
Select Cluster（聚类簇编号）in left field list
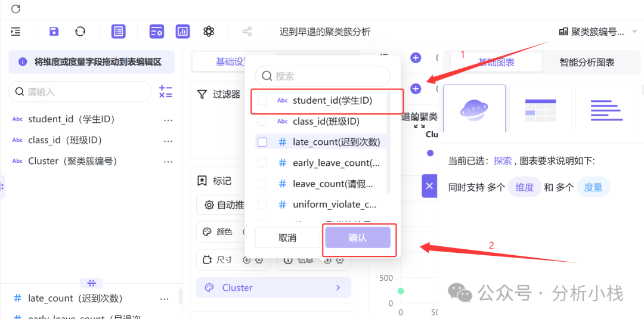72,162
